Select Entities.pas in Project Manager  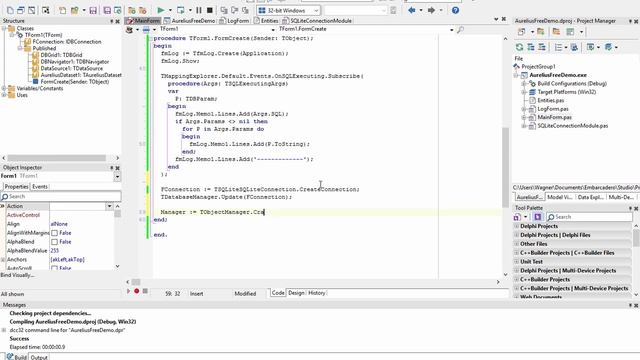tap(551, 100)
